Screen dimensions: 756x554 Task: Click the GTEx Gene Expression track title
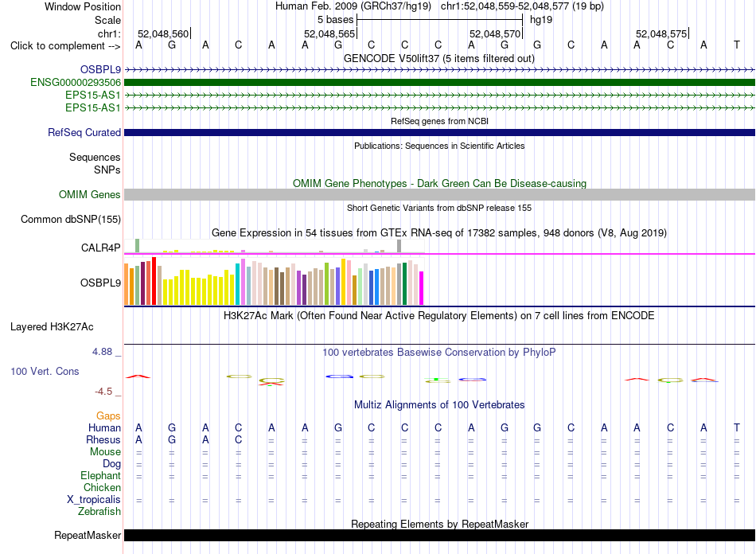pos(439,233)
